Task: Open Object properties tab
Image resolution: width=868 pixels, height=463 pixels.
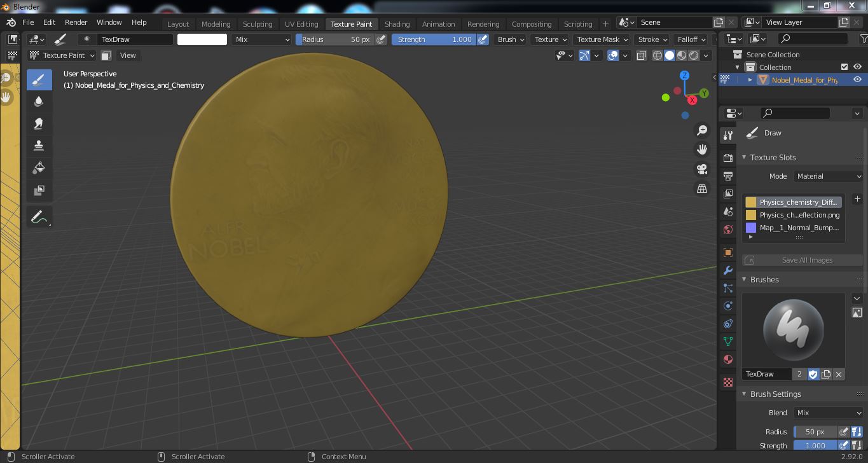Action: tap(728, 252)
